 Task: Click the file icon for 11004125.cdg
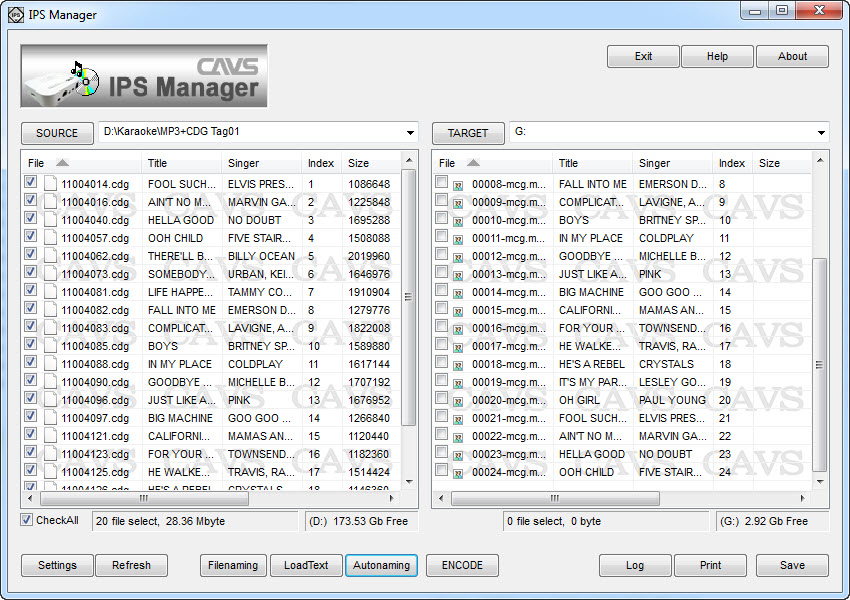click(x=50, y=472)
